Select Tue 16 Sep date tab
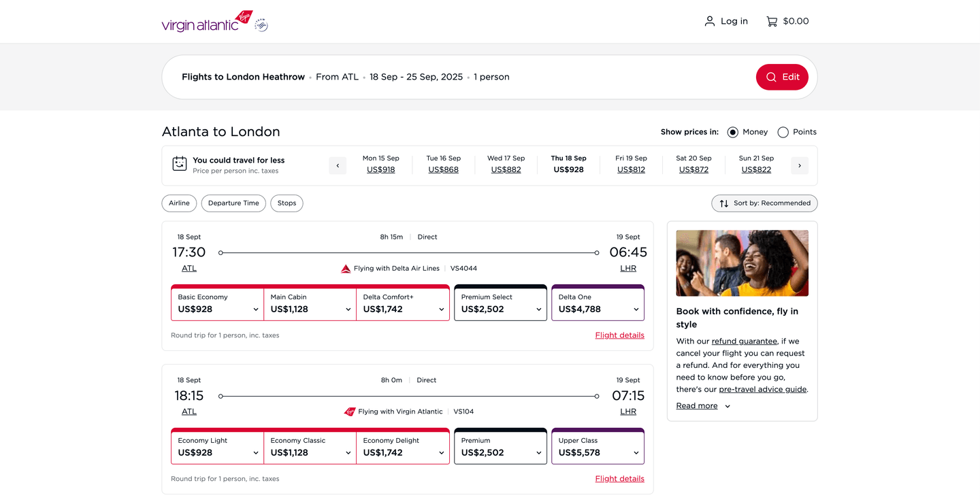 [443, 164]
